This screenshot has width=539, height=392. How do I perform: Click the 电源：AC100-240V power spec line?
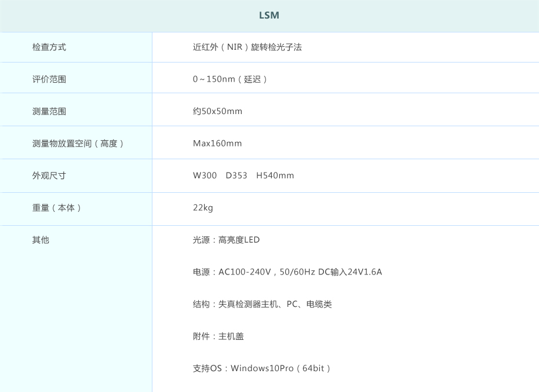pyautogui.click(x=287, y=272)
